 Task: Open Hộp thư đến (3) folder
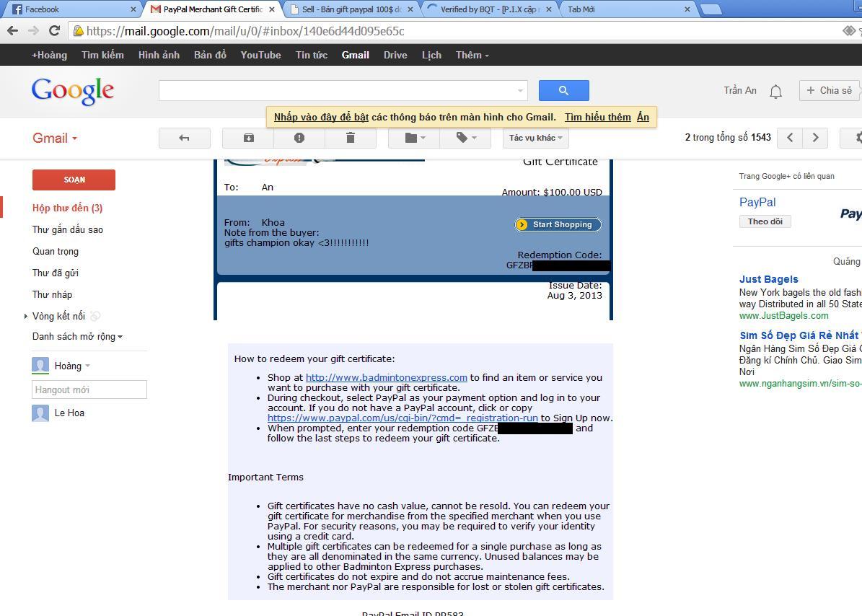(67, 208)
